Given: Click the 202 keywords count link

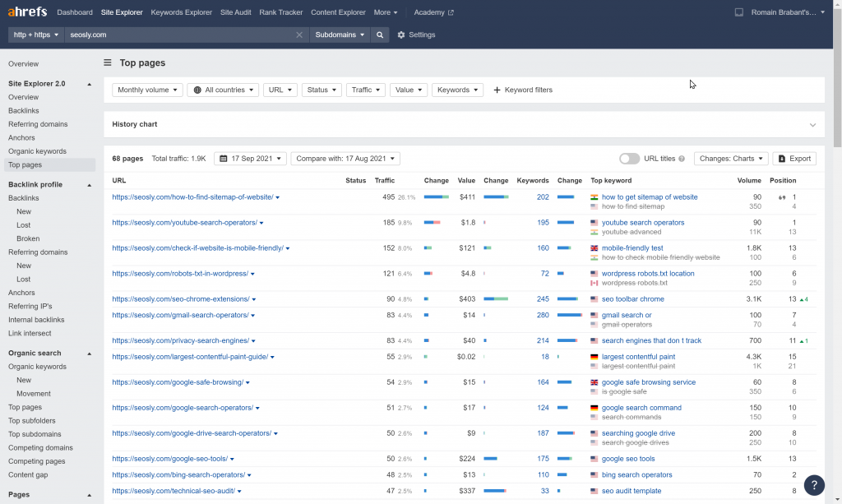Looking at the screenshot, I should click(543, 197).
